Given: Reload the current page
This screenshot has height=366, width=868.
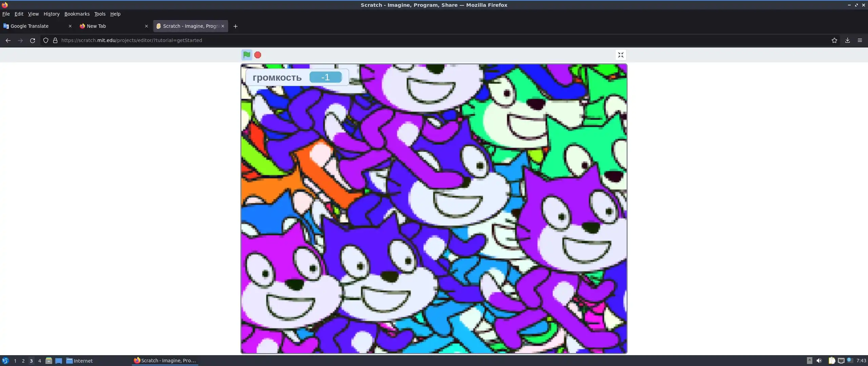Looking at the screenshot, I should pyautogui.click(x=33, y=40).
